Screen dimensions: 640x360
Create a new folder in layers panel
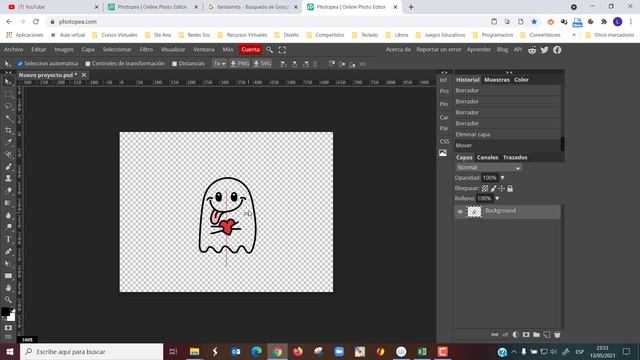click(536, 335)
